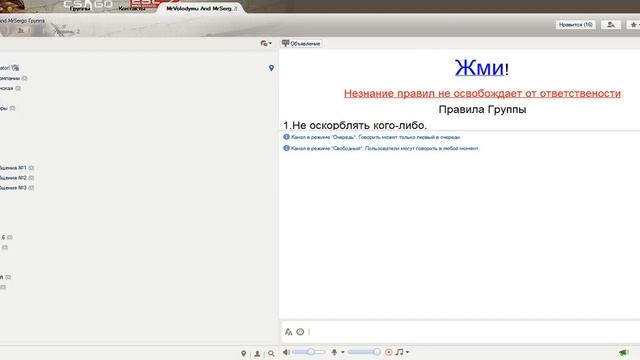Click the 'Очередь' mode info message

click(372, 137)
